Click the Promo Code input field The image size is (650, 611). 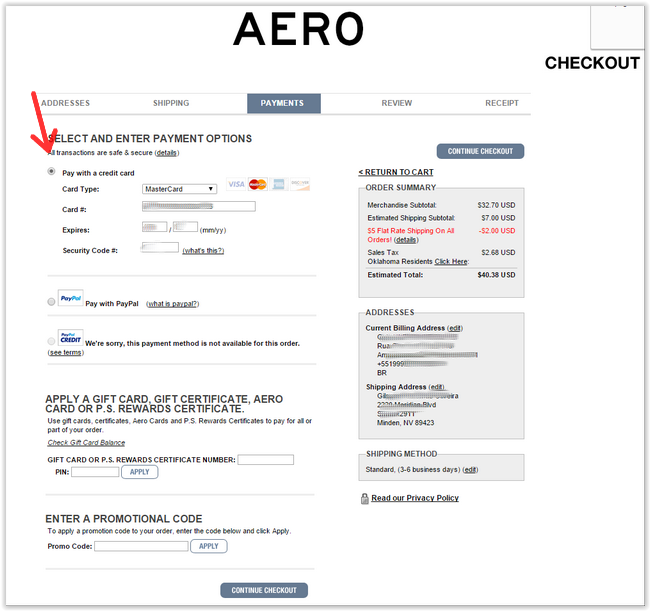(141, 546)
